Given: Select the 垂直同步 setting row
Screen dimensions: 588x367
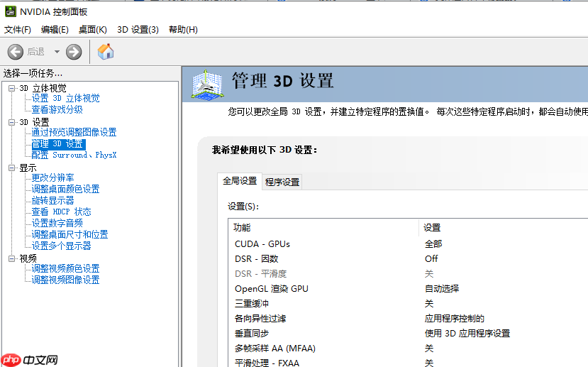Looking at the screenshot, I should pos(409,333).
